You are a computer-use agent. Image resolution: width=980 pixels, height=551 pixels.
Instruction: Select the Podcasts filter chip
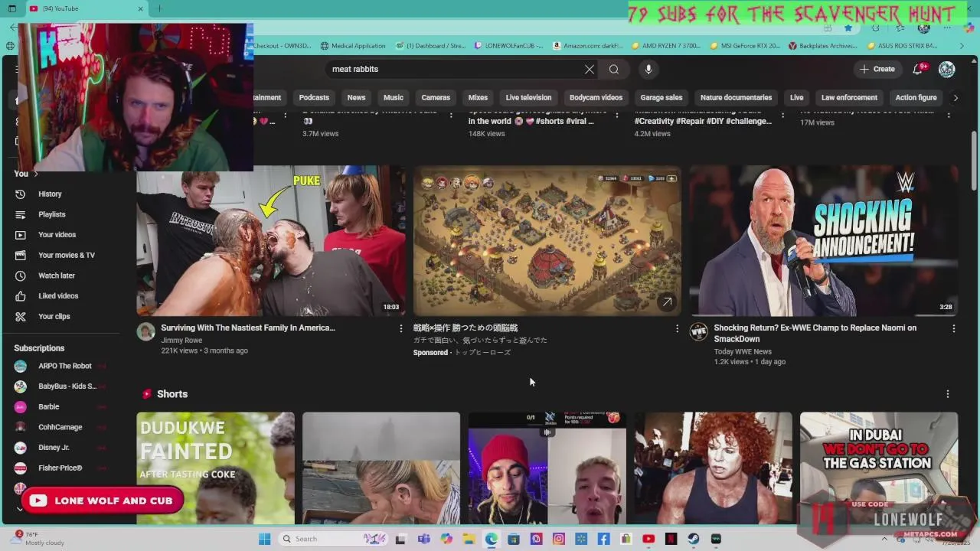(314, 97)
